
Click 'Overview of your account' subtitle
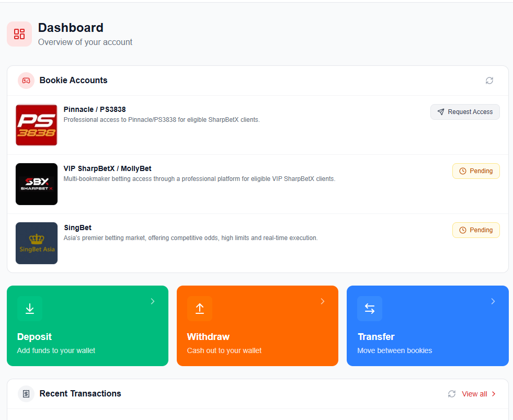85,42
